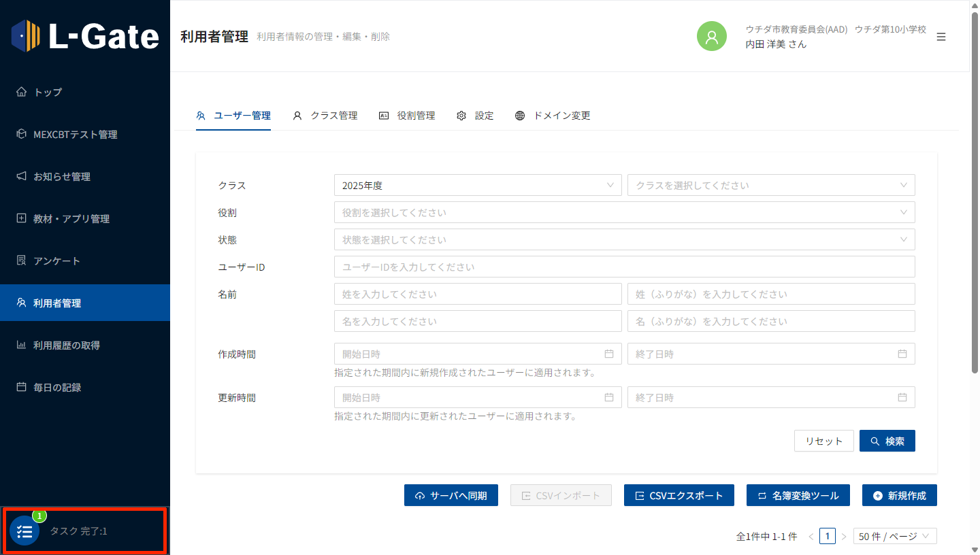Click the green user avatar icon

pos(712,37)
